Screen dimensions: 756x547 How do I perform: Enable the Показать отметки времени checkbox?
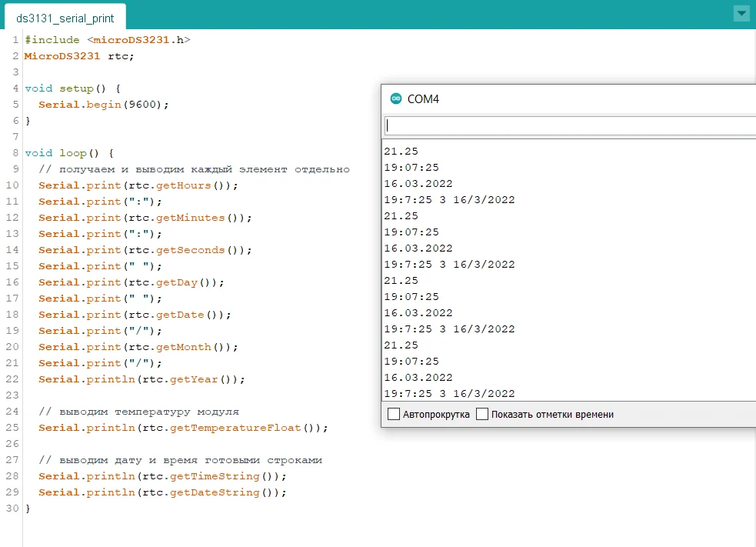(482, 415)
